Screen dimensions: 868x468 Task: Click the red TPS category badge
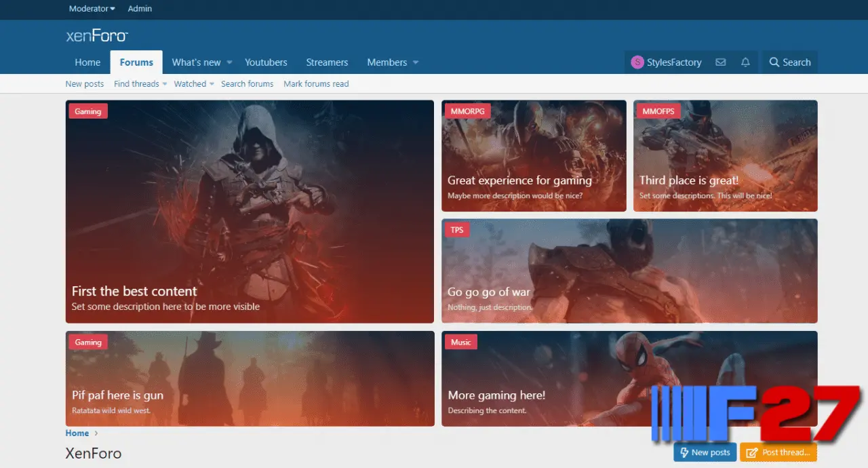tap(457, 230)
